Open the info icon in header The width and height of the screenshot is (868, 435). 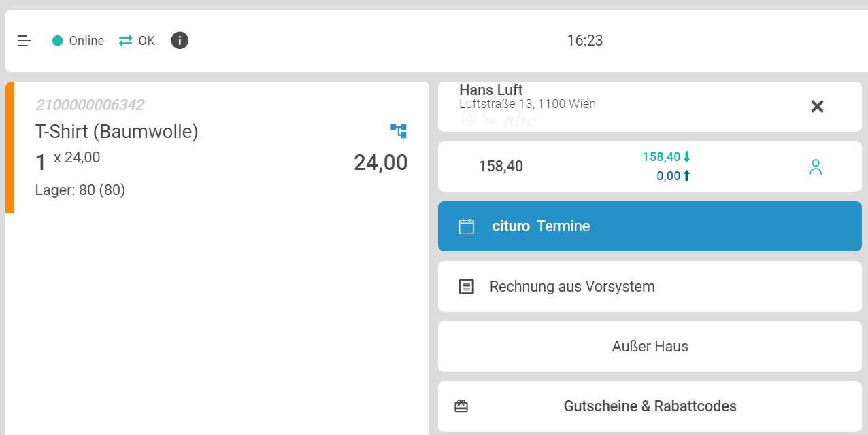click(180, 41)
